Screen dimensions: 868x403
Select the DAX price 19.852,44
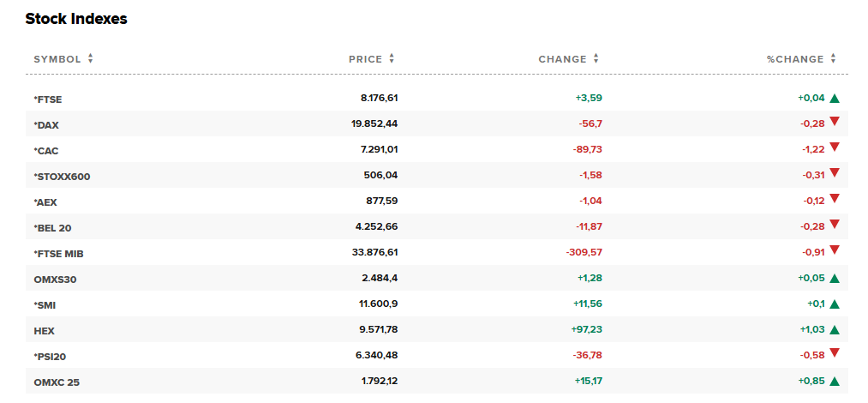(374, 124)
